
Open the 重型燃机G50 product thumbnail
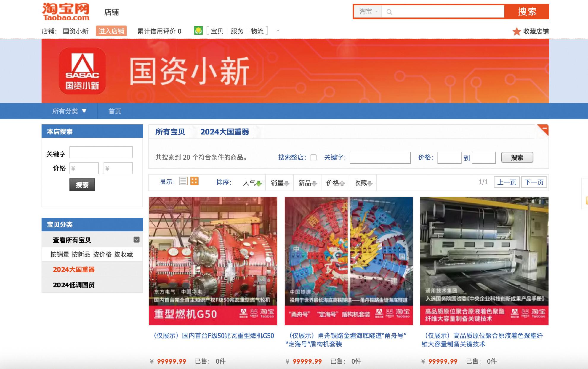pos(213,261)
